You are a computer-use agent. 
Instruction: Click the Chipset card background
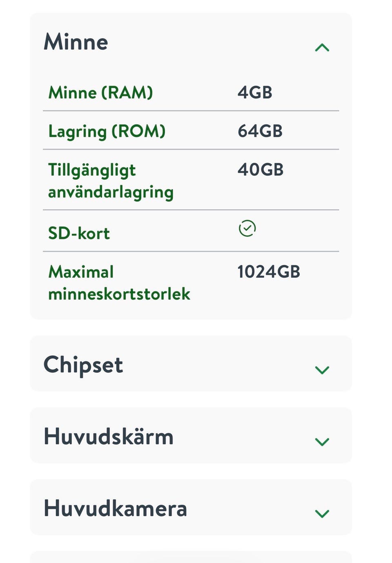191,363
